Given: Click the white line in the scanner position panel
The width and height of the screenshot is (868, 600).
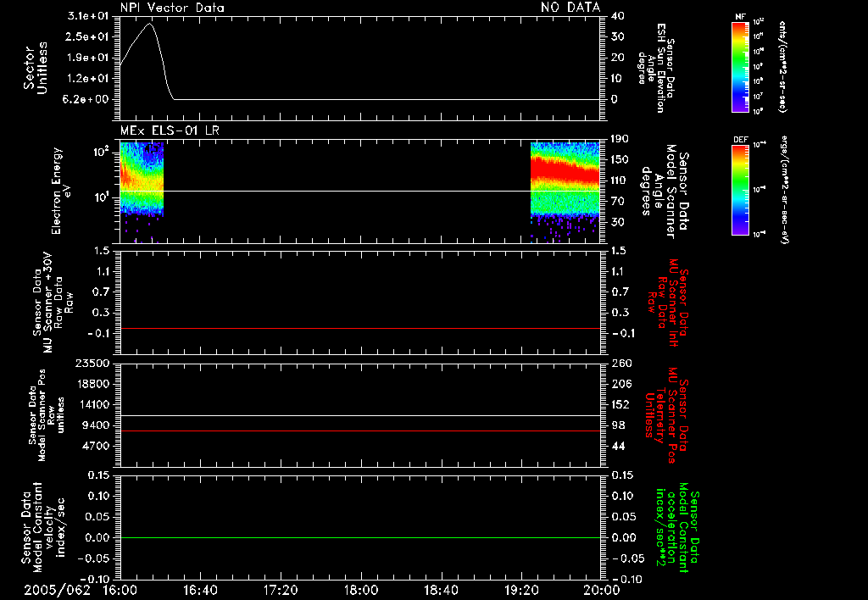Looking at the screenshot, I should click(360, 415).
